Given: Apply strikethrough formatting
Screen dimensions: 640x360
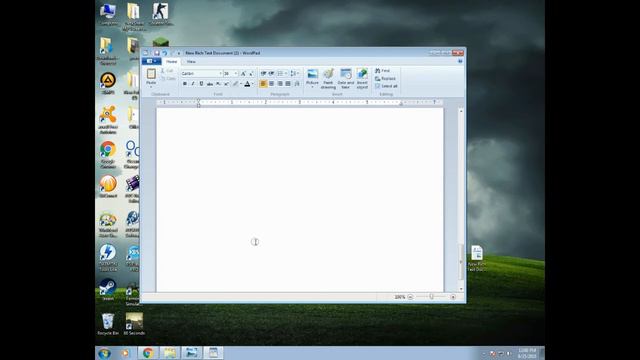Looking at the screenshot, I should coord(210,84).
